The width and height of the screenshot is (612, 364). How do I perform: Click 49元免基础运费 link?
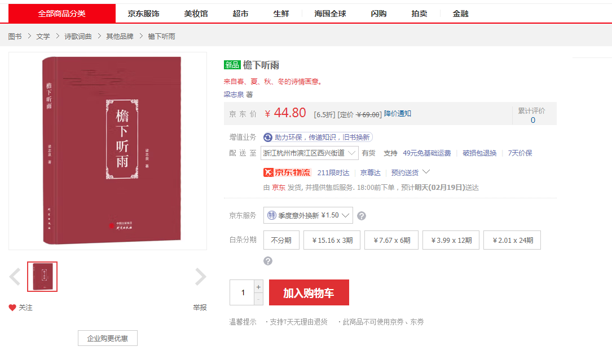(427, 153)
